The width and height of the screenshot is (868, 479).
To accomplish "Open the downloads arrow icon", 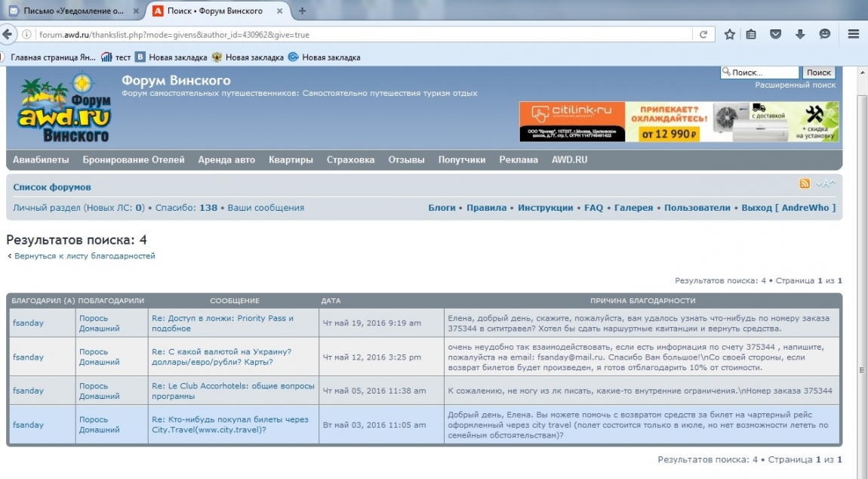I will (800, 35).
